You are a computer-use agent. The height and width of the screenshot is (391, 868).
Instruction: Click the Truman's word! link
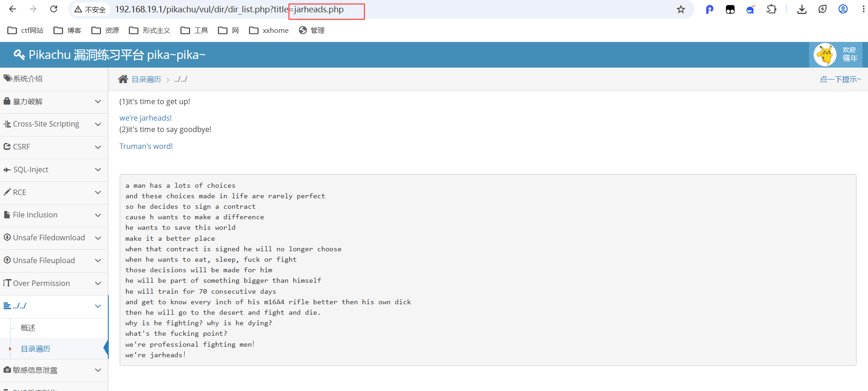tap(146, 146)
